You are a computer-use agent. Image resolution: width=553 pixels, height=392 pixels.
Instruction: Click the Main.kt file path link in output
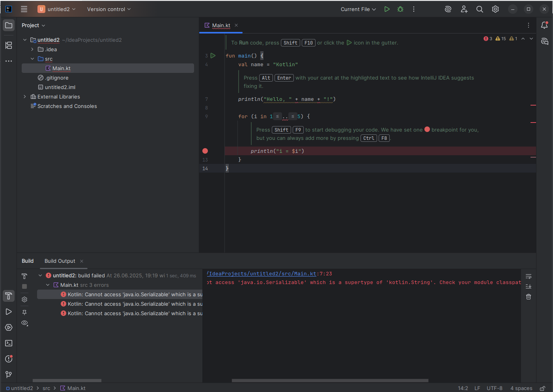pos(262,274)
